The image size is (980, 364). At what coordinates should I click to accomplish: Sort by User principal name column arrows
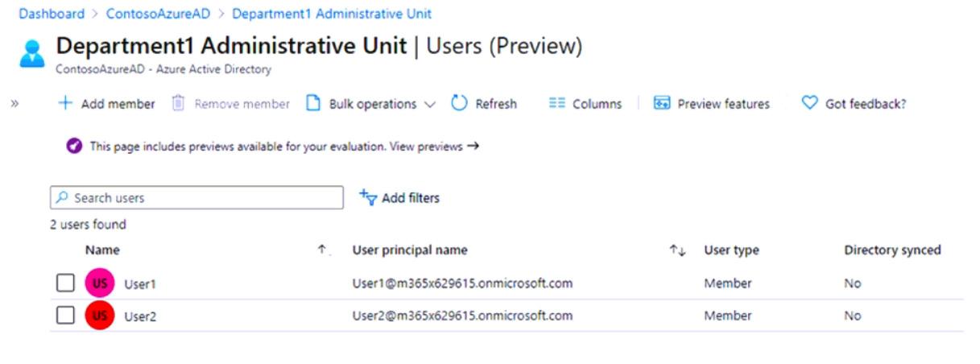point(677,251)
